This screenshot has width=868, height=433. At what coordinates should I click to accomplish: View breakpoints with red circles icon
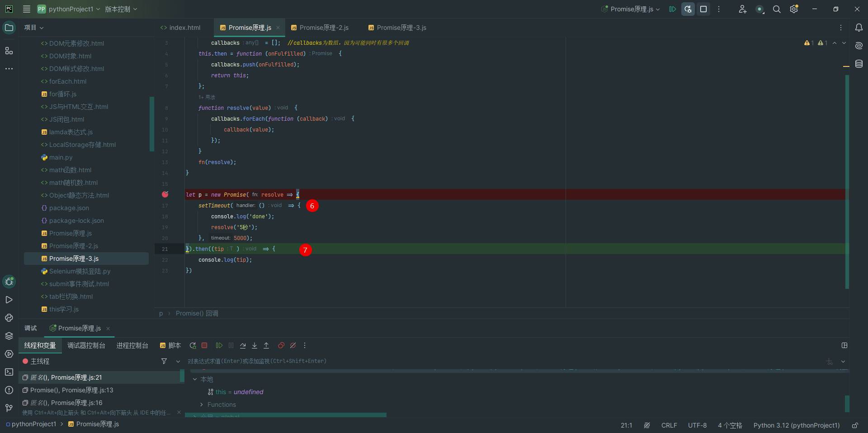click(x=281, y=345)
